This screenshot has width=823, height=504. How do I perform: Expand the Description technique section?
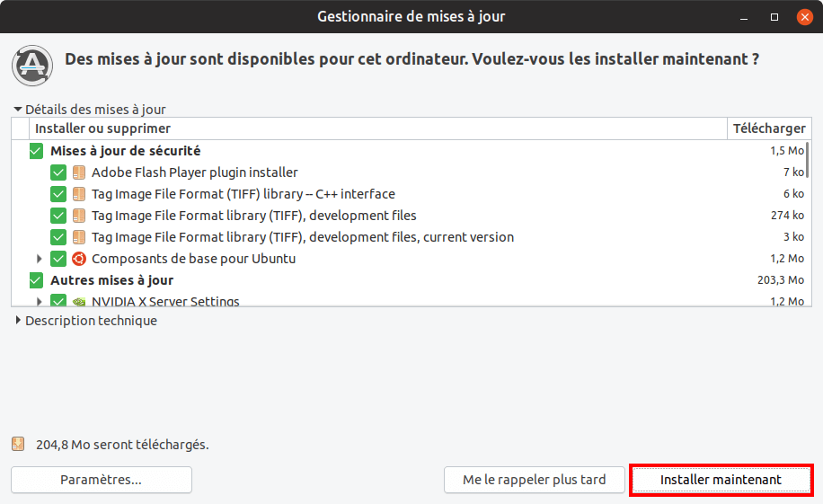pyautogui.click(x=18, y=320)
